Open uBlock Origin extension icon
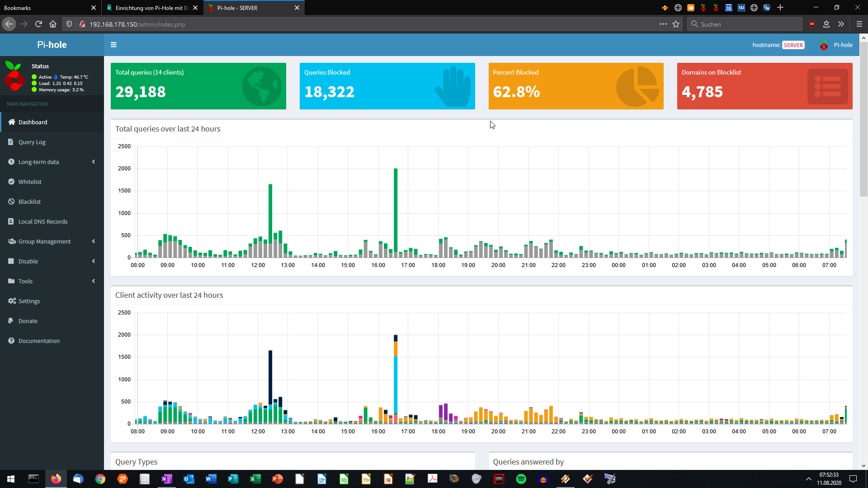This screenshot has width=868, height=488. (812, 24)
